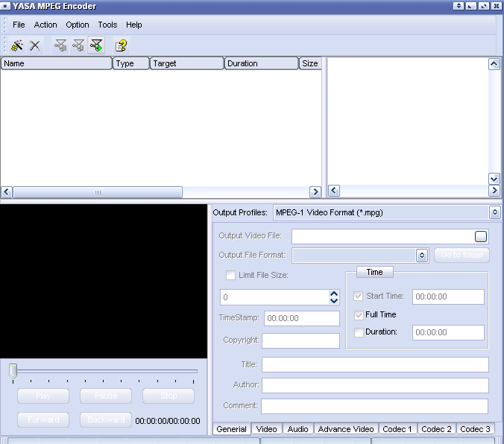Click the video seek slider thumb
Screen dimensions: 504x444
[x=13, y=372]
